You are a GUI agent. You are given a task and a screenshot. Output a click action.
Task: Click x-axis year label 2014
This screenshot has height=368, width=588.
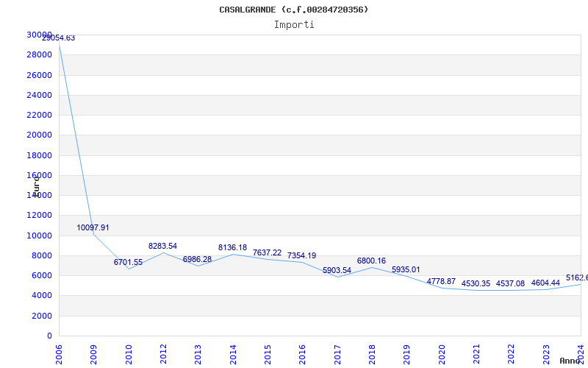pos(233,355)
